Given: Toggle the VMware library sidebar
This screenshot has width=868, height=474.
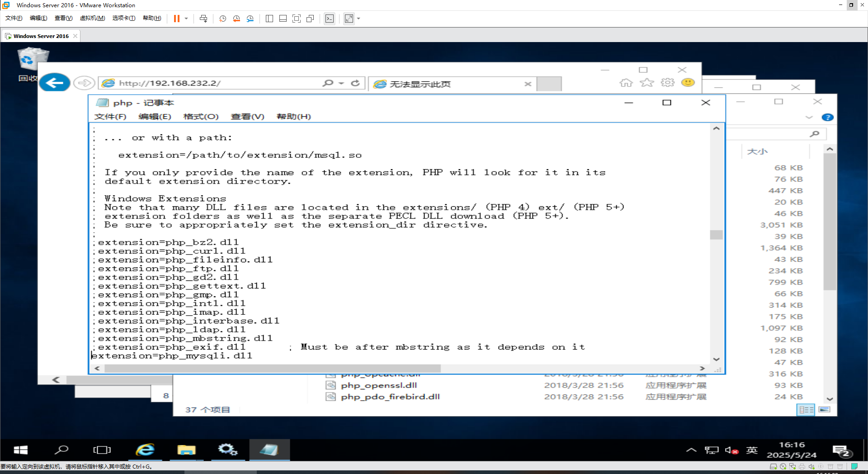Looking at the screenshot, I should pos(269,19).
